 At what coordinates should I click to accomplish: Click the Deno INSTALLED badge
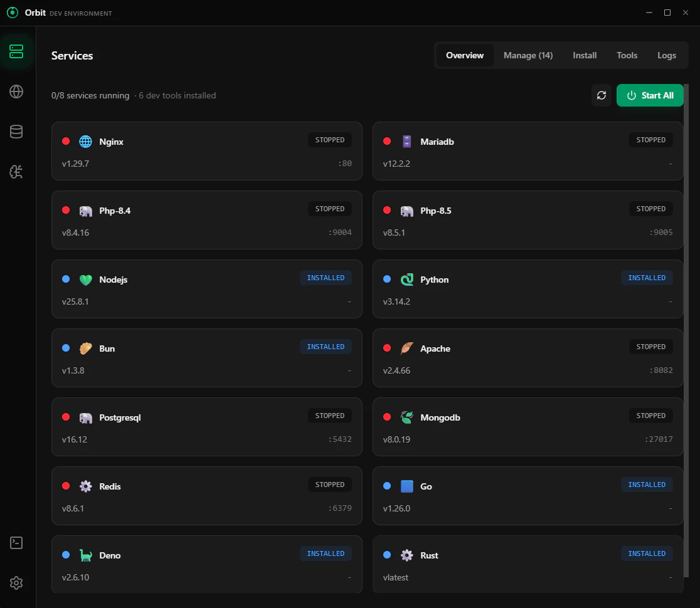[x=326, y=553]
